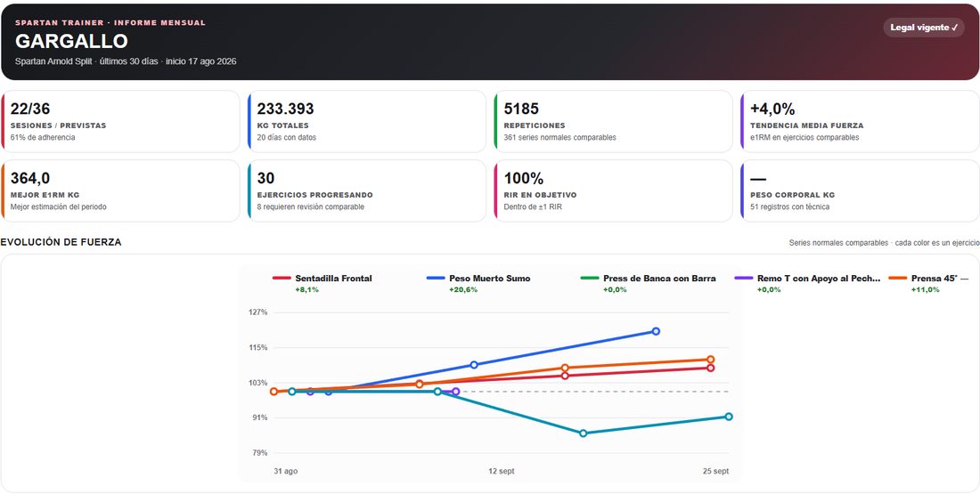The height and width of the screenshot is (494, 980).
Task: Click the '25 sept' date label
Action: (x=715, y=472)
